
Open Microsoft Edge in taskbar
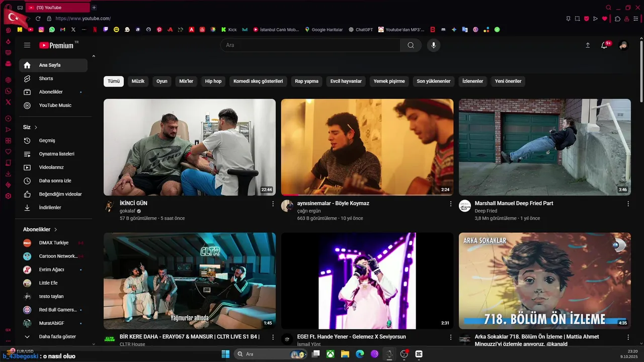[x=360, y=354]
